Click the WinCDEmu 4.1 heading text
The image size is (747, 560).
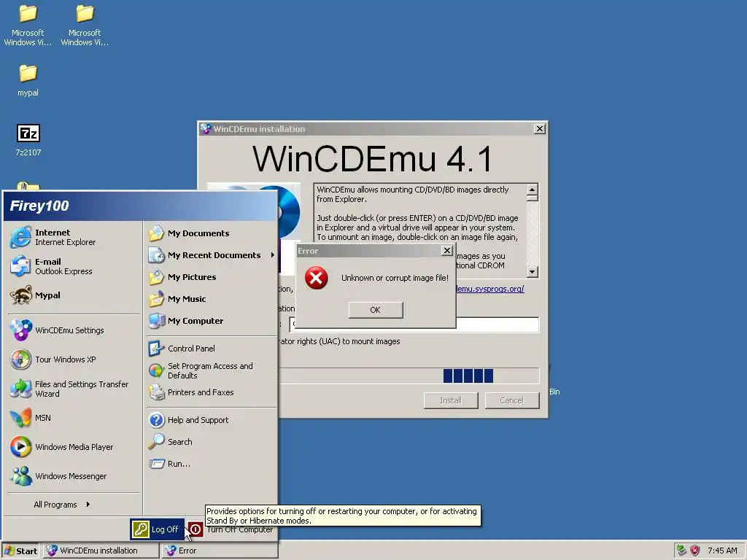(x=373, y=158)
